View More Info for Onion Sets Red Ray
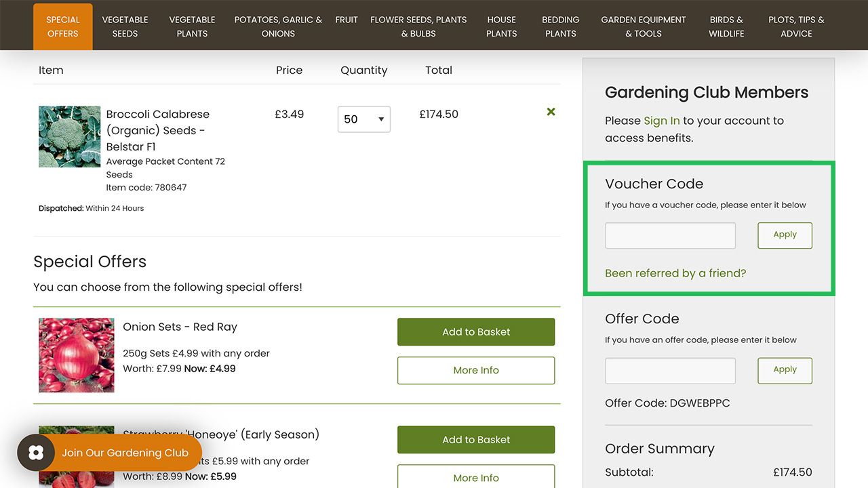 pos(476,371)
